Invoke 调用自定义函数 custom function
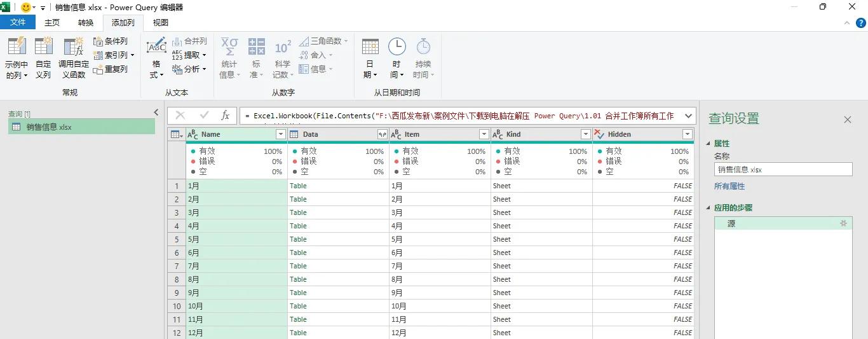Screen dimensions: 868x339 [x=74, y=58]
